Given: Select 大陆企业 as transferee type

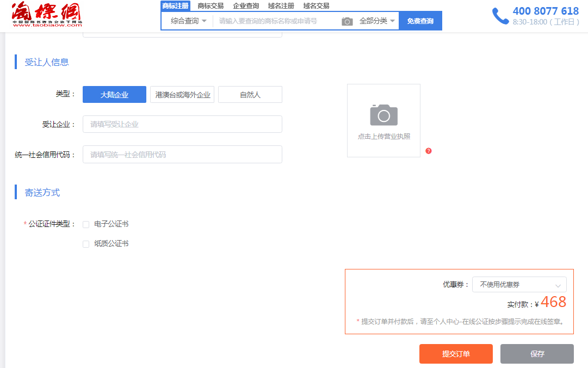Looking at the screenshot, I should (114, 95).
